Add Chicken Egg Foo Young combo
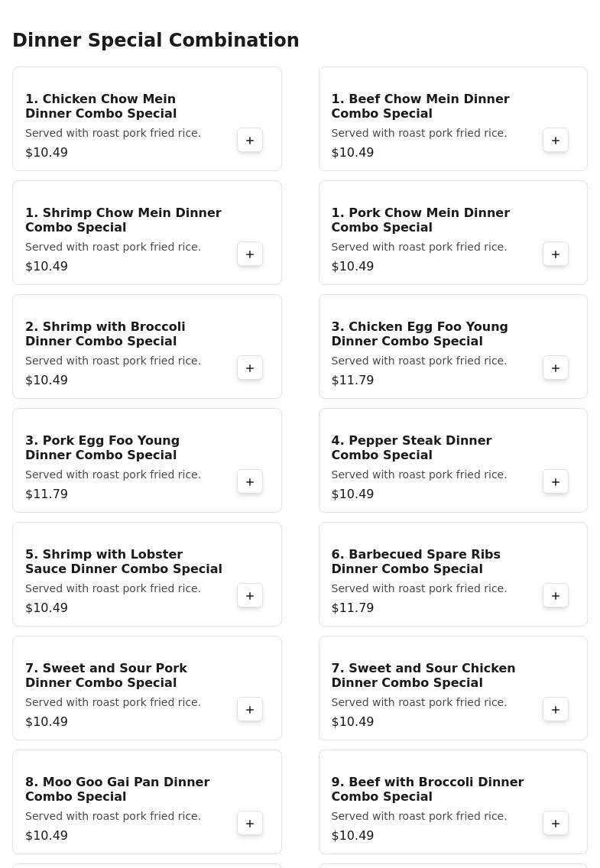600x868 pixels. [x=556, y=368]
